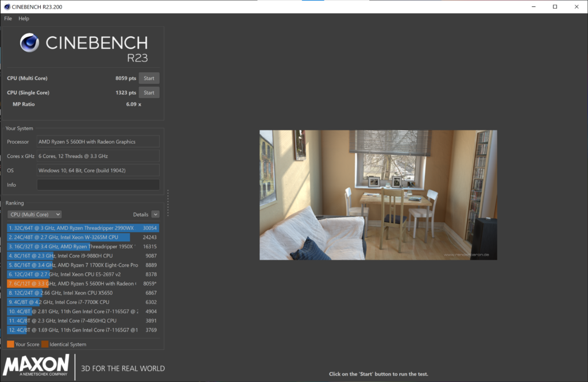Click the Identical System color swatch
This screenshot has height=382, width=588.
45,344
